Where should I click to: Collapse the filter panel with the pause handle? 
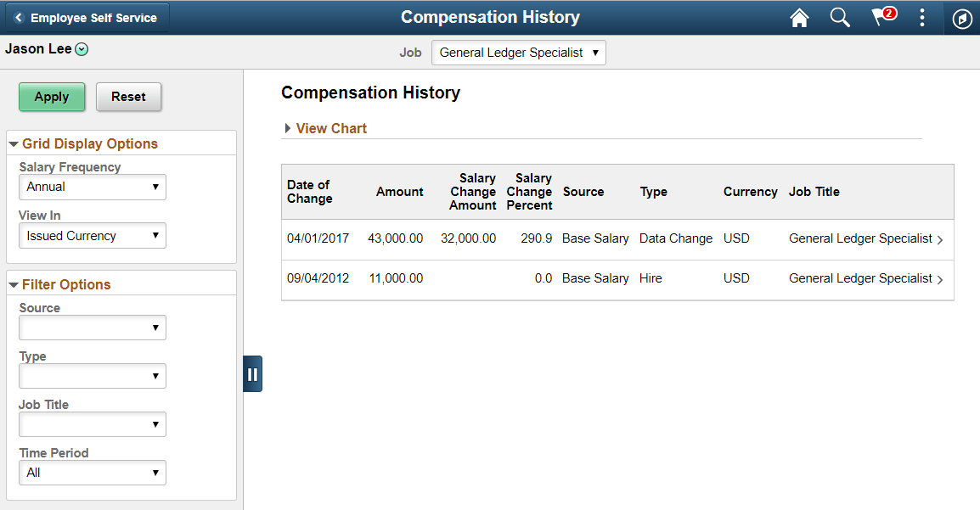252,373
